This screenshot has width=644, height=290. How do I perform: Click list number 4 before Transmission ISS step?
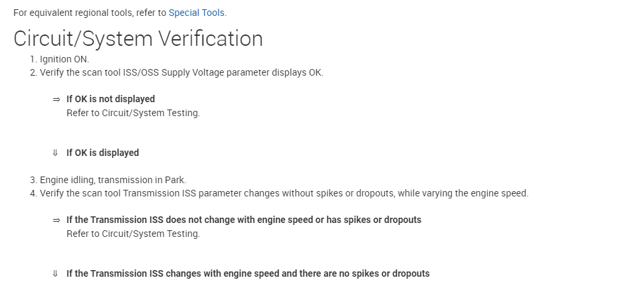(33, 194)
